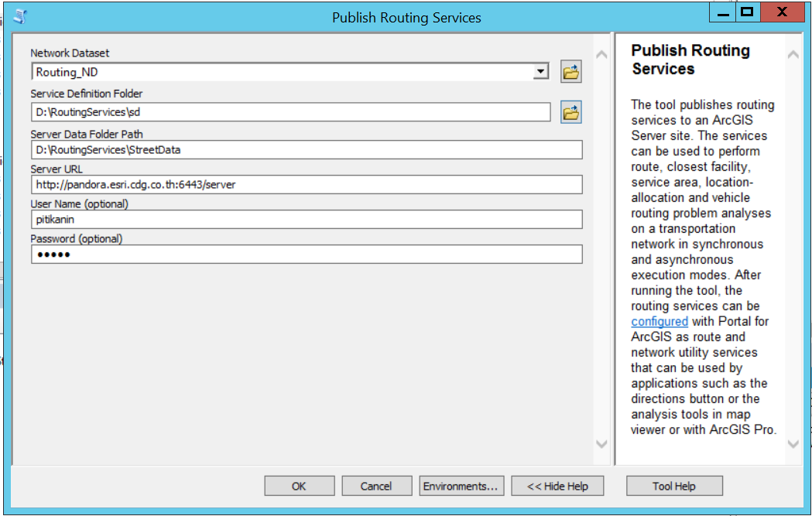The image size is (812, 516).
Task: Maximize the Publish Routing Services window
Action: 747,12
